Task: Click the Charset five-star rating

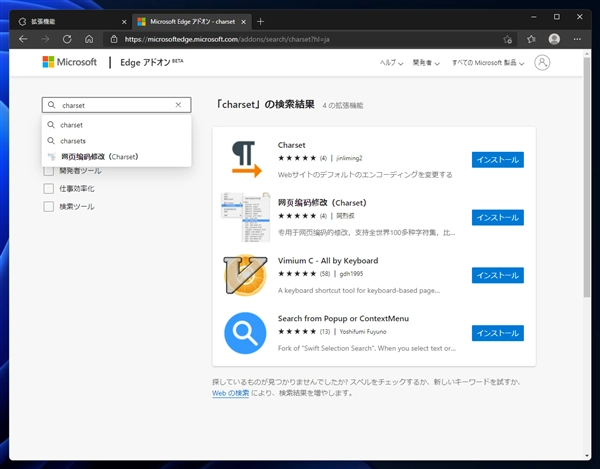Action: click(x=297, y=158)
